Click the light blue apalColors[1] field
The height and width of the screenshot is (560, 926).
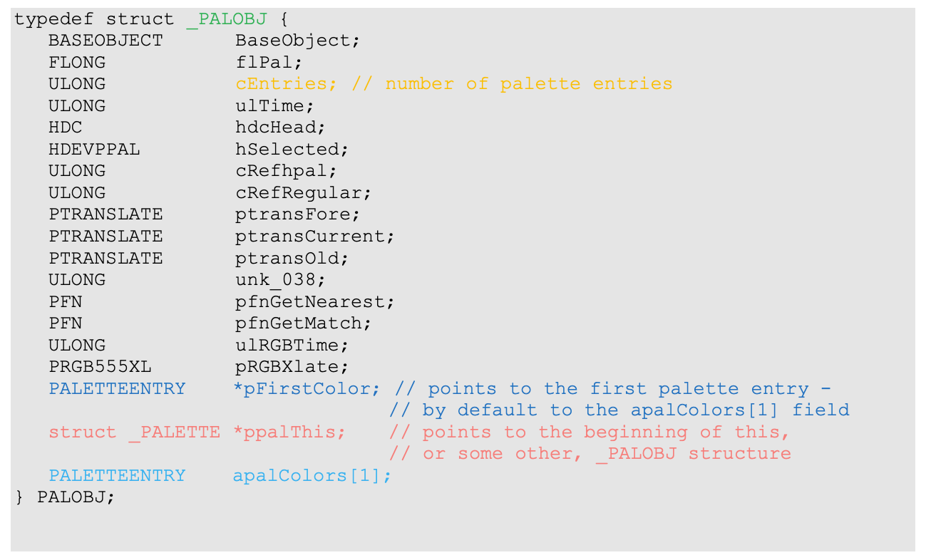pos(312,476)
